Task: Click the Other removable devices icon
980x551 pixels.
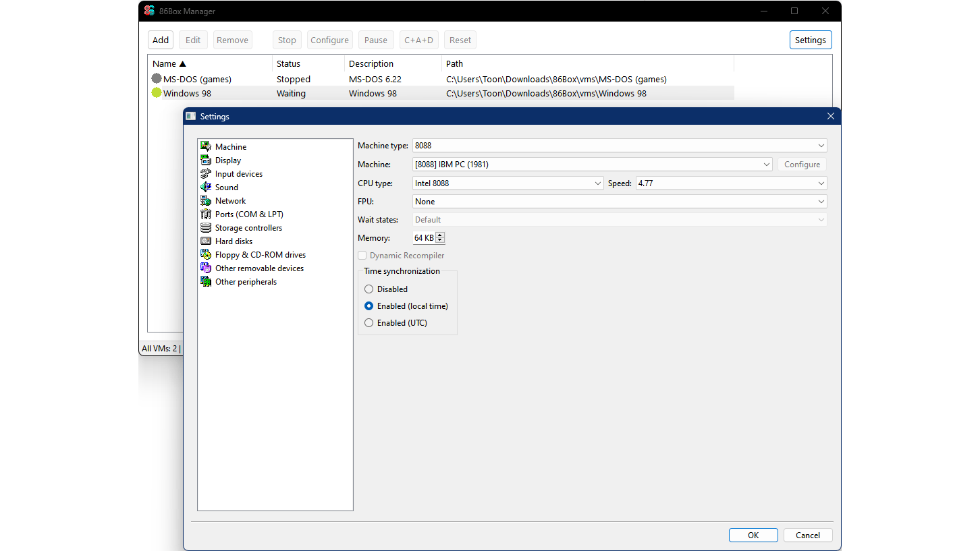Action: click(206, 268)
